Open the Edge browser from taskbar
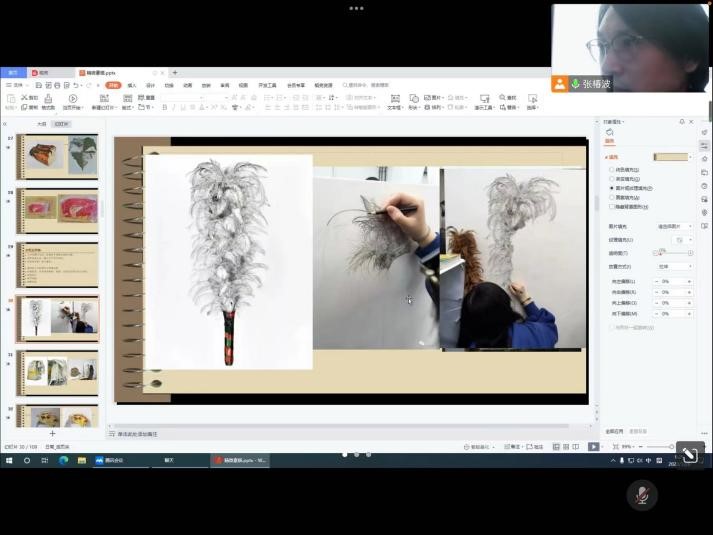The height and width of the screenshot is (535, 713). pos(63,460)
